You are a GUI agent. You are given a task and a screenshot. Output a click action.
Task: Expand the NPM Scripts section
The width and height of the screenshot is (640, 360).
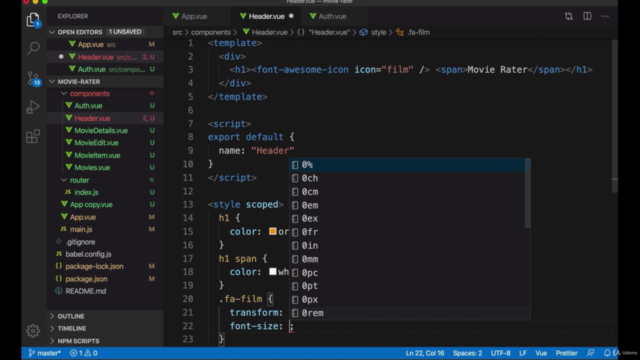[105, 341]
